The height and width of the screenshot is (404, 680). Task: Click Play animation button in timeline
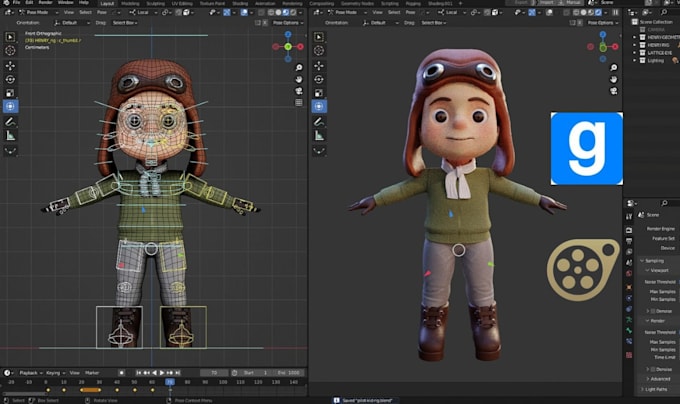[162, 373]
